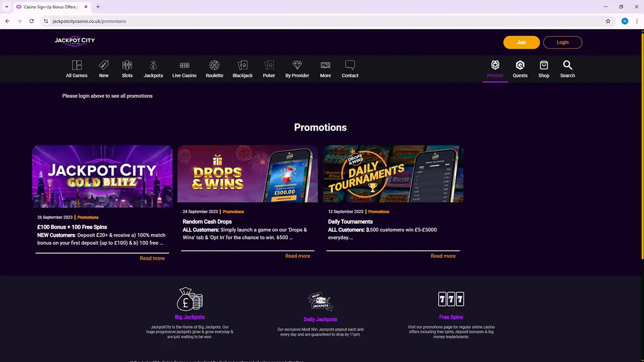The height and width of the screenshot is (362, 644).
Task: Expand the By Provider menu
Action: (297, 69)
